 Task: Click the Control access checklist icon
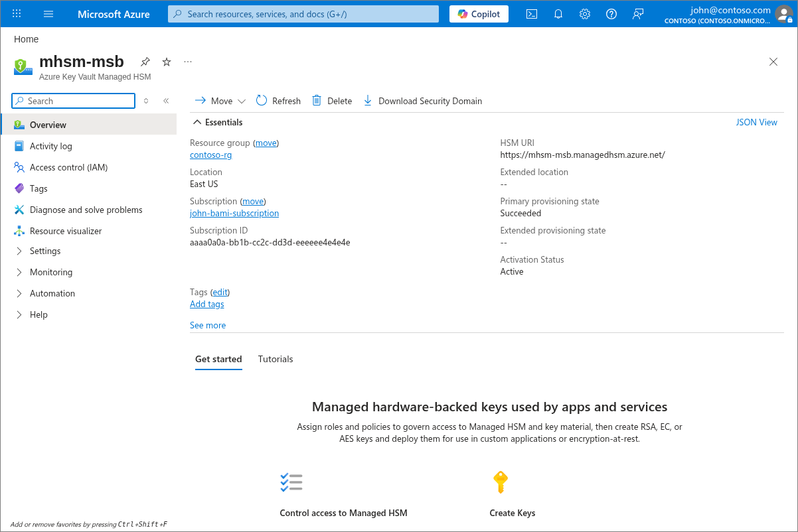(x=291, y=482)
